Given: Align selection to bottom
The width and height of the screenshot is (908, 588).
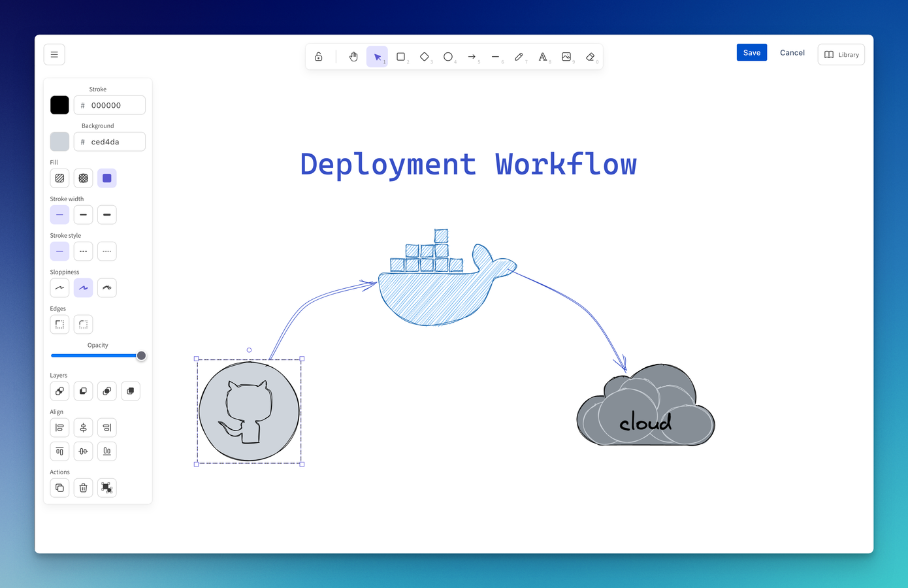Looking at the screenshot, I should 107,451.
